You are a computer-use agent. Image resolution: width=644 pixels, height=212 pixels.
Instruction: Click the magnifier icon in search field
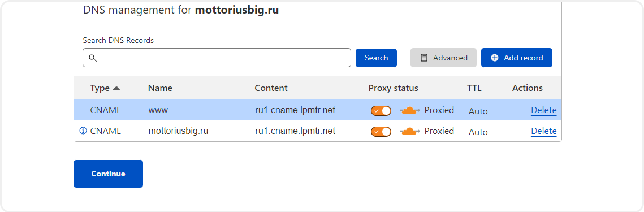93,58
